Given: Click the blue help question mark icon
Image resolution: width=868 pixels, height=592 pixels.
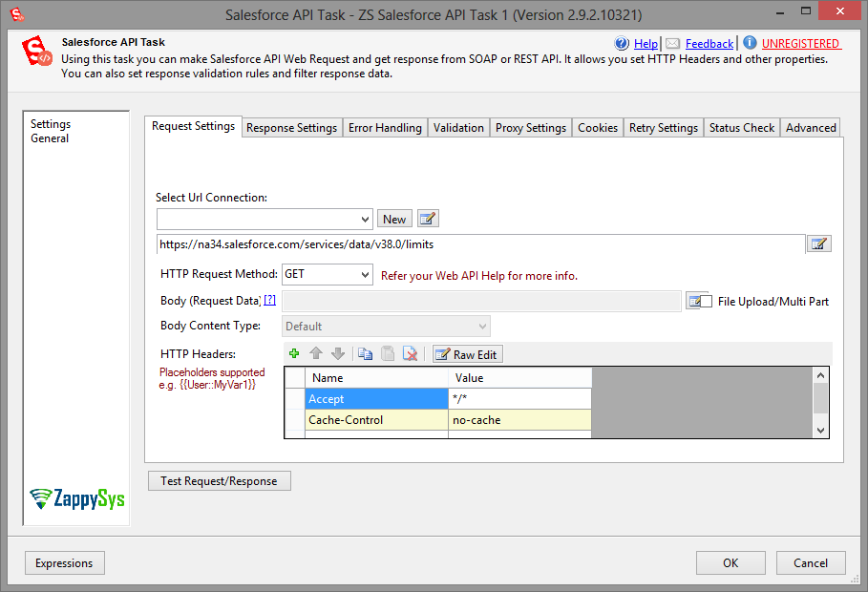Looking at the screenshot, I should pos(622,43).
